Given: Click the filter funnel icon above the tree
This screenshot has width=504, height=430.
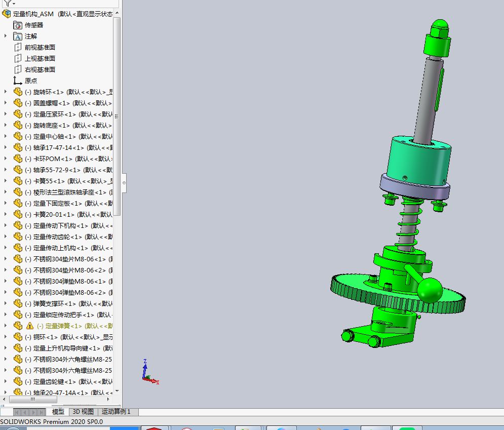Looking at the screenshot, I should (8, 3).
